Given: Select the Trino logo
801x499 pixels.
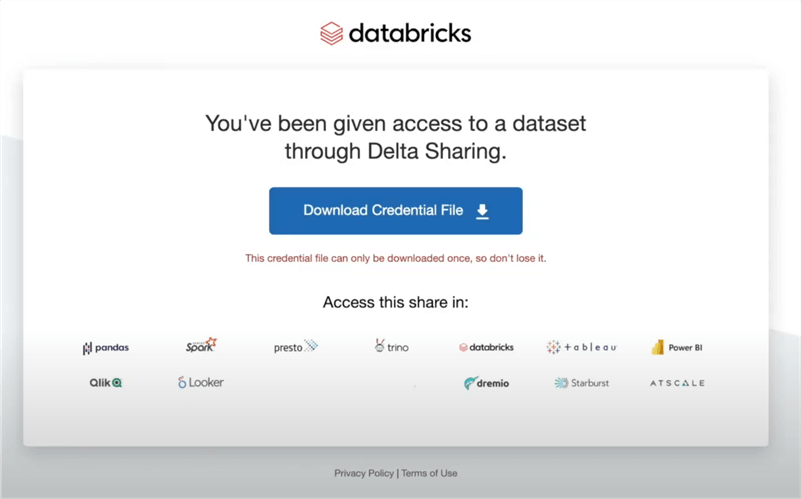Looking at the screenshot, I should point(391,347).
